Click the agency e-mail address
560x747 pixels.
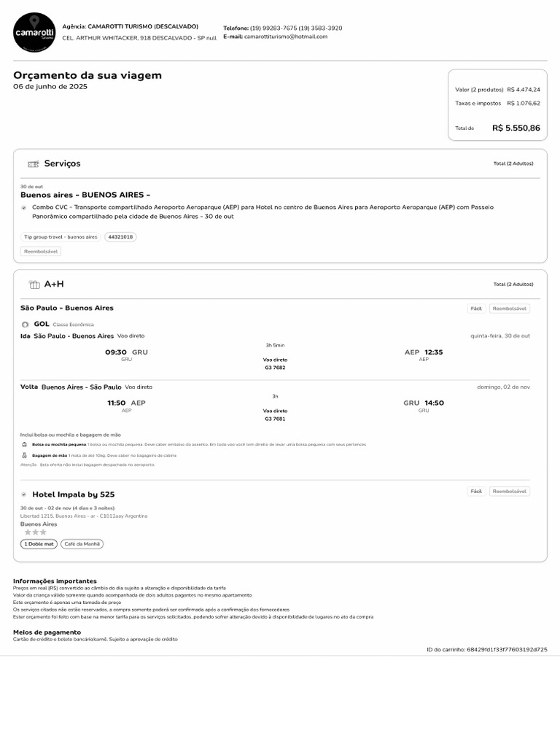286,36
